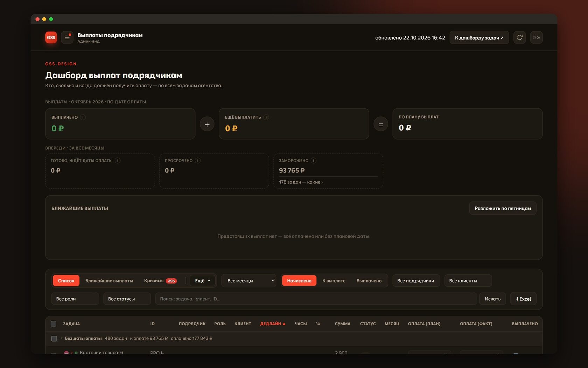Click info icon for Готово, ждёт даты оплаты
This screenshot has width=588, height=368.
[118, 161]
